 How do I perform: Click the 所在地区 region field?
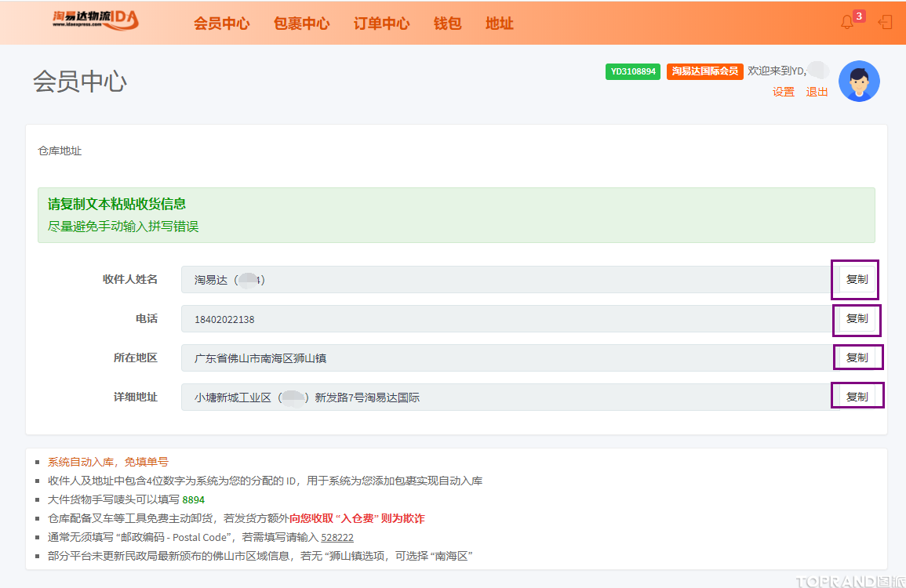510,358
